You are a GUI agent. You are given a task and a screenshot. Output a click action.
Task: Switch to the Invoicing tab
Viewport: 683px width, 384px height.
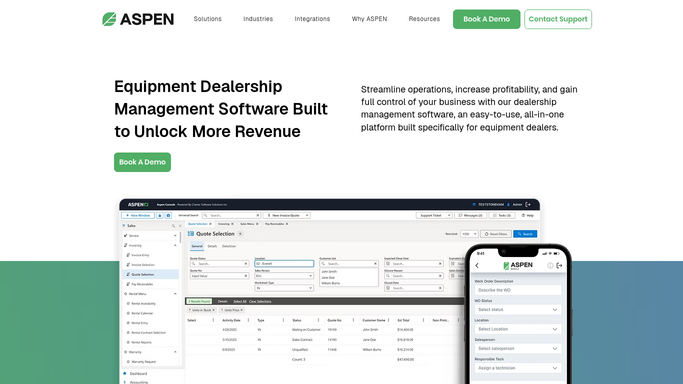point(223,224)
